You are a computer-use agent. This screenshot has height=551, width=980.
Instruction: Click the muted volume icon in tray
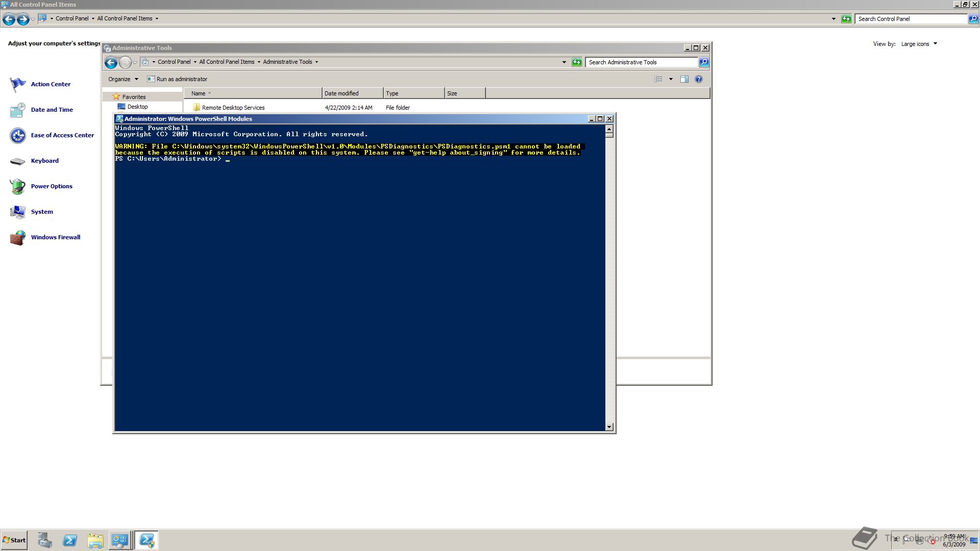coord(933,541)
